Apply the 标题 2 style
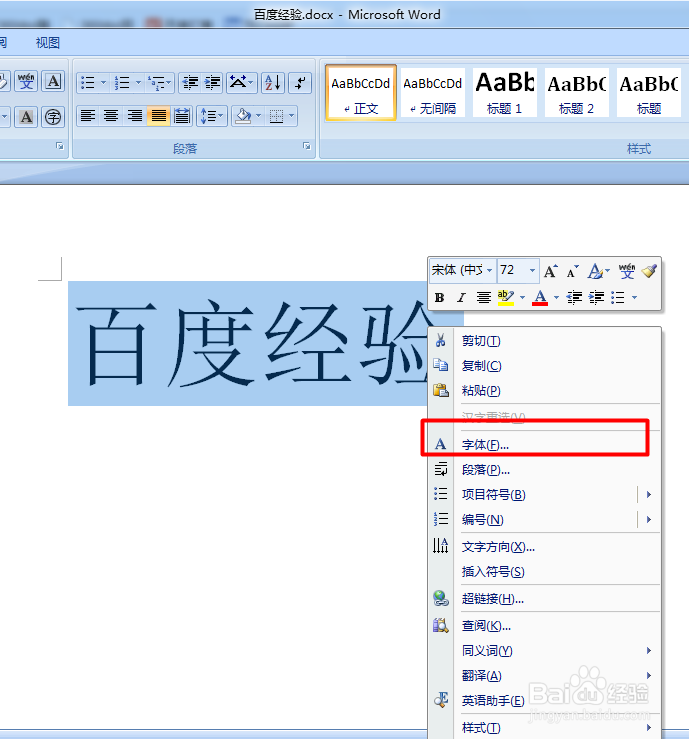Screen dimensions: 689x739 tap(576, 93)
